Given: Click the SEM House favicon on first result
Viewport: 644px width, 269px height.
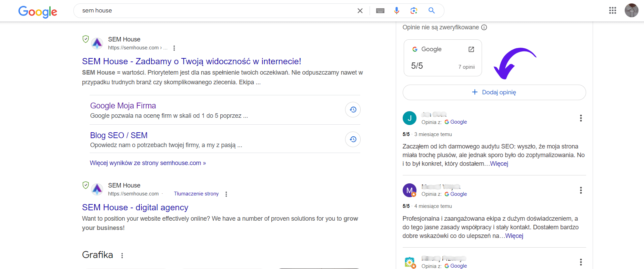Looking at the screenshot, I should tap(97, 43).
